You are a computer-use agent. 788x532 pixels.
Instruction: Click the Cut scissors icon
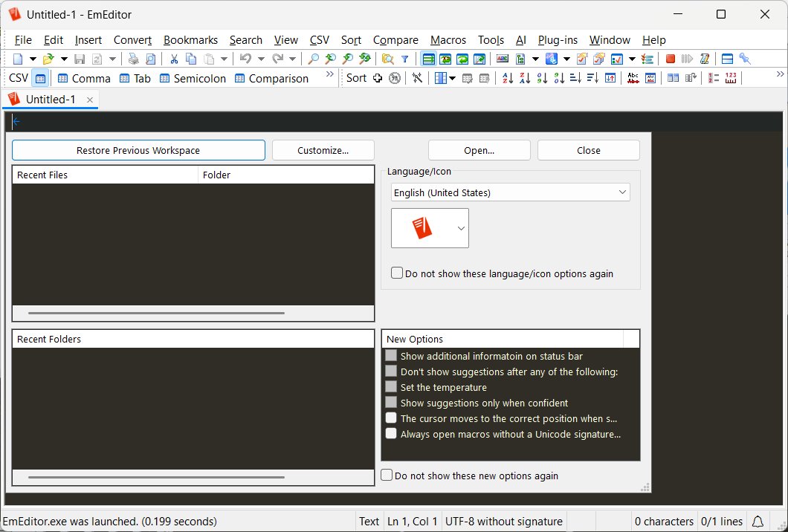pos(174,59)
